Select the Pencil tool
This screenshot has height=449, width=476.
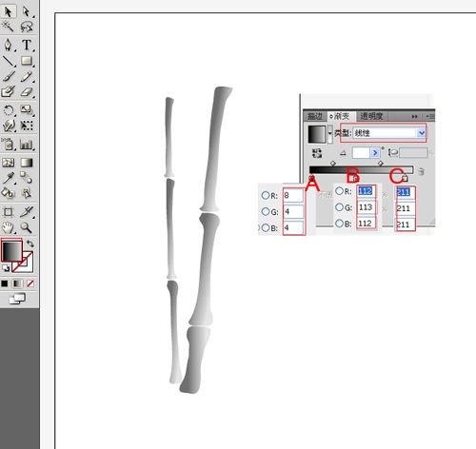point(27,77)
